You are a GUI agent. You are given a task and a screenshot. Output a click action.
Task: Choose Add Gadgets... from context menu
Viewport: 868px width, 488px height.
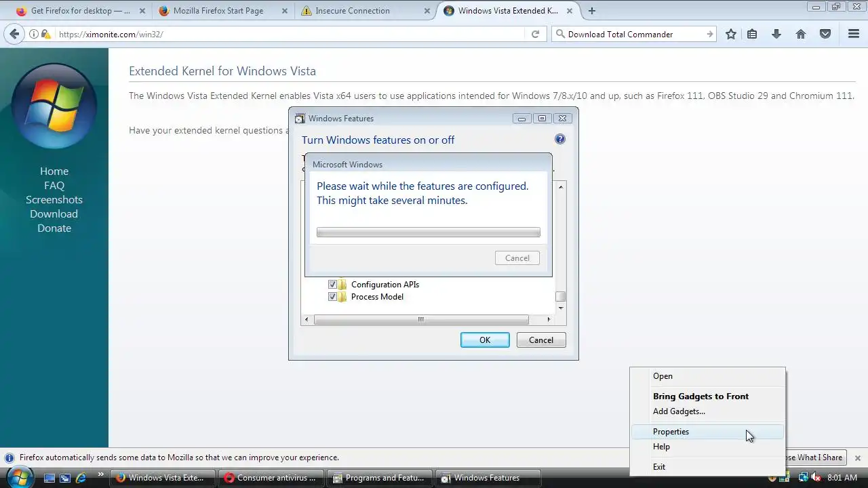(x=707, y=411)
